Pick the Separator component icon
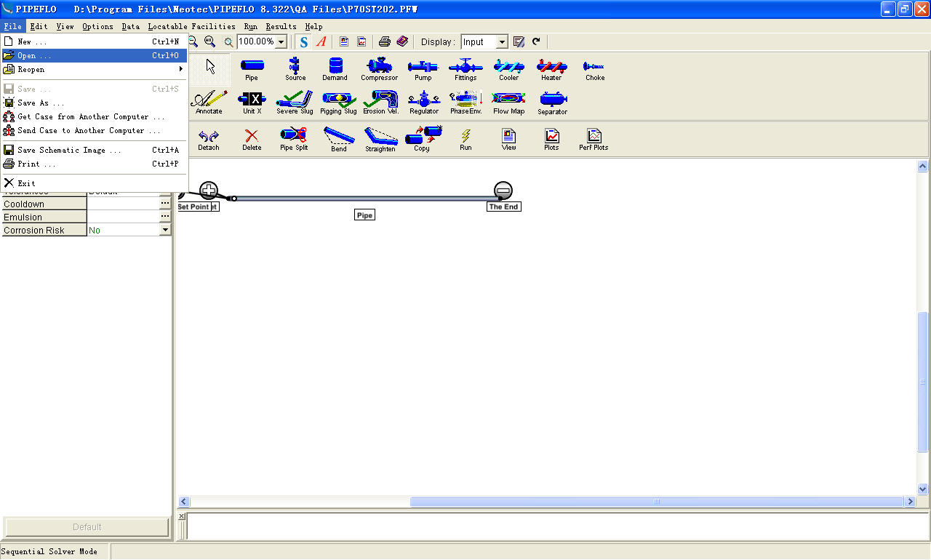This screenshot has width=931, height=560. 553,103
